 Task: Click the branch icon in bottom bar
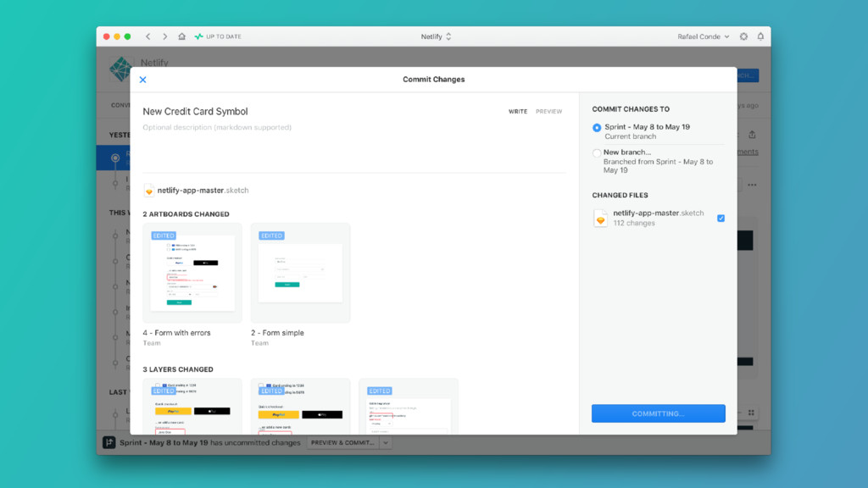[109, 442]
